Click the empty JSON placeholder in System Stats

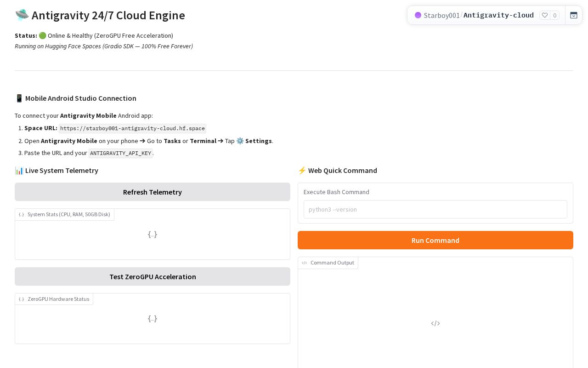click(x=153, y=234)
